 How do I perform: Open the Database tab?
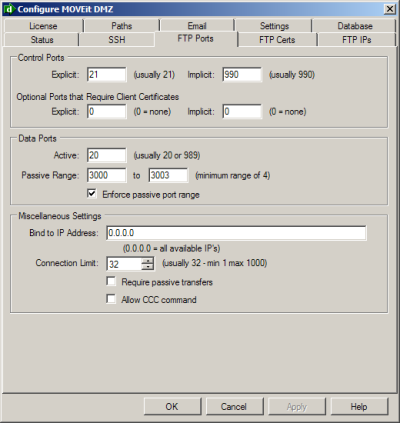[x=355, y=26]
